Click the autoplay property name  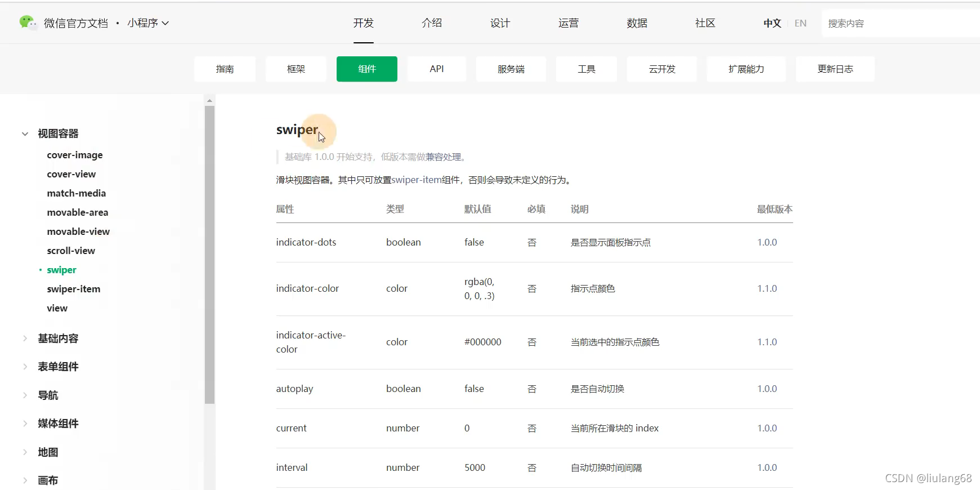pyautogui.click(x=294, y=389)
